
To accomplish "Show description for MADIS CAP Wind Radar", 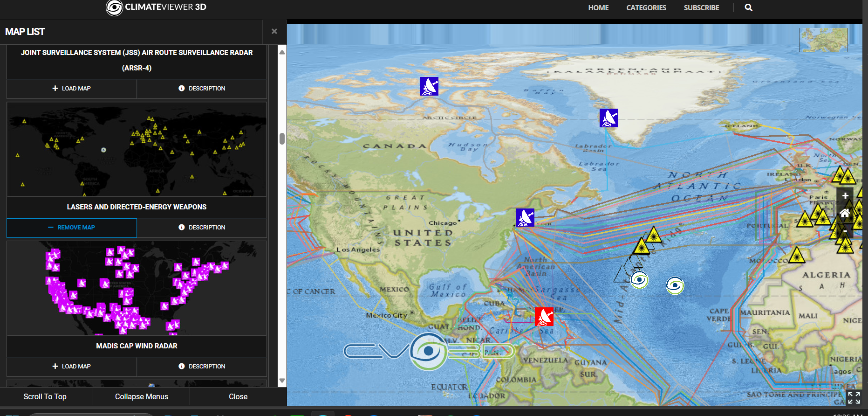I will [x=202, y=367].
